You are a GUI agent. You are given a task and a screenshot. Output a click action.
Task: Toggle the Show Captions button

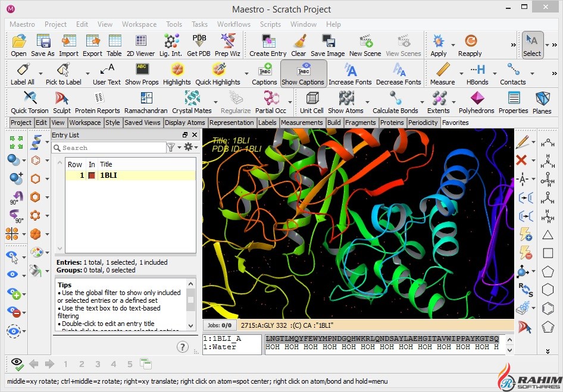[303, 73]
